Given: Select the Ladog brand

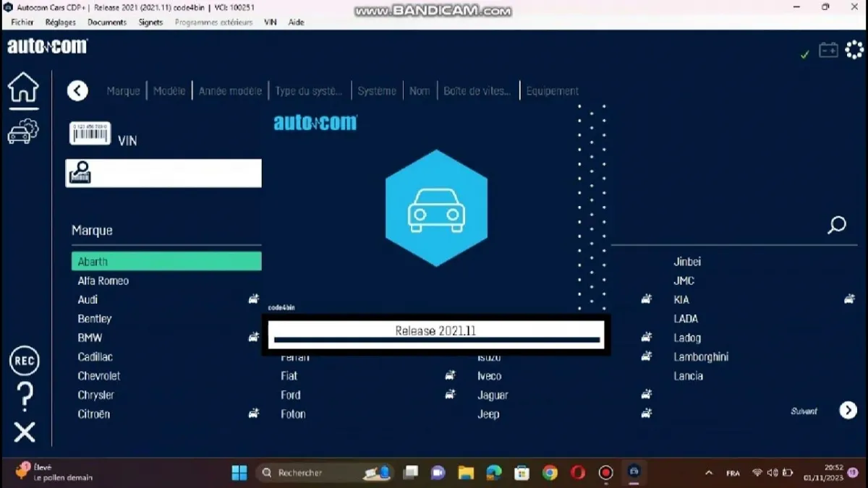Looking at the screenshot, I should pos(687,338).
